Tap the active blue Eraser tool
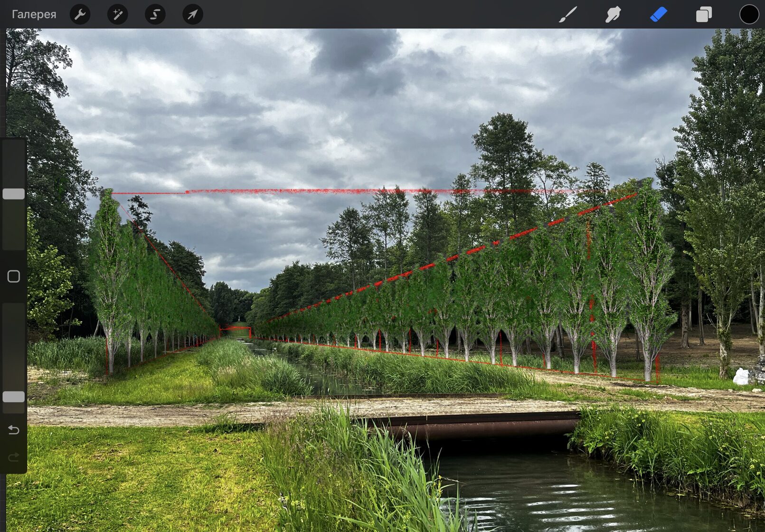Screen dimensions: 765x532 click(x=658, y=14)
